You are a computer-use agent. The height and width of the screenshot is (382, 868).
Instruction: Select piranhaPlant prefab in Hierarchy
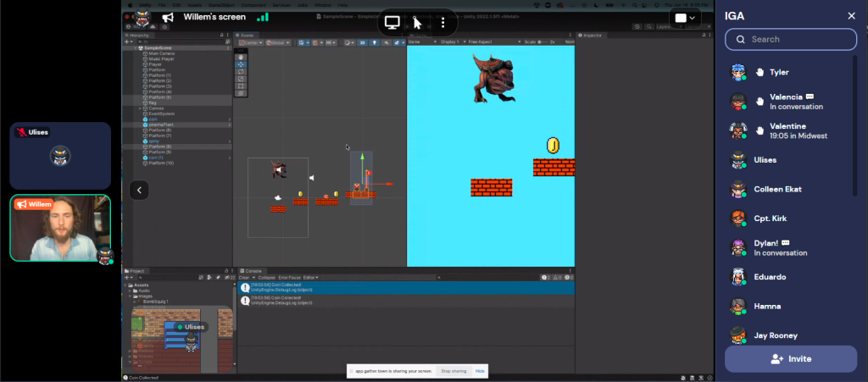pyautogui.click(x=161, y=125)
